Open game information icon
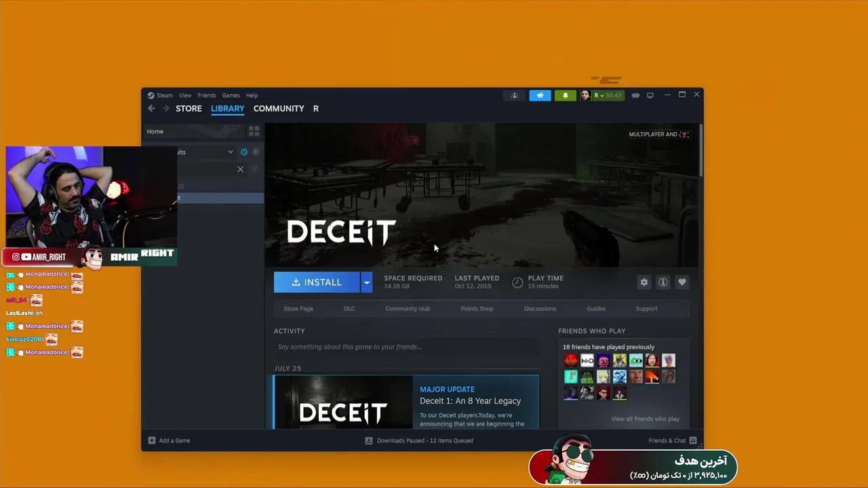This screenshot has width=868, height=488. point(663,283)
